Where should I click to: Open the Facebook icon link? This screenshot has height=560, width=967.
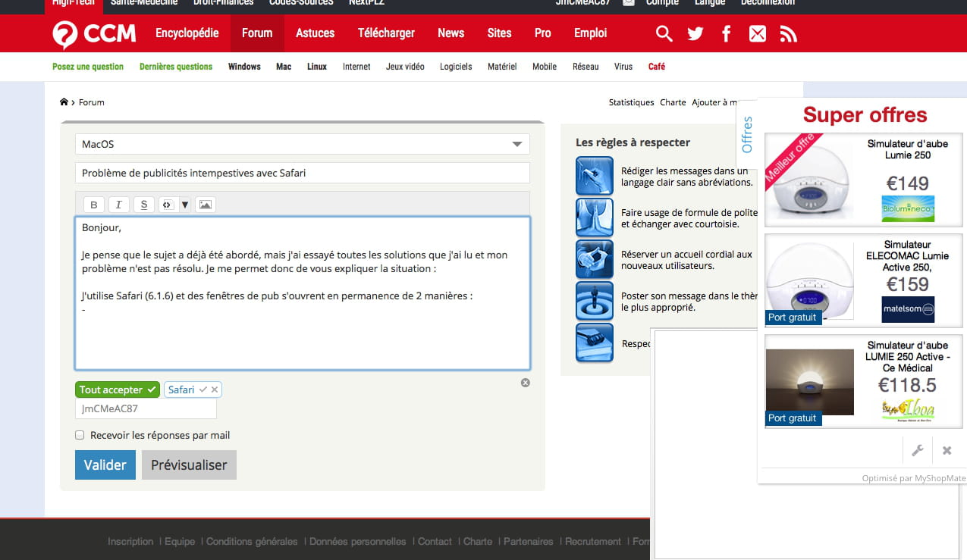(726, 34)
